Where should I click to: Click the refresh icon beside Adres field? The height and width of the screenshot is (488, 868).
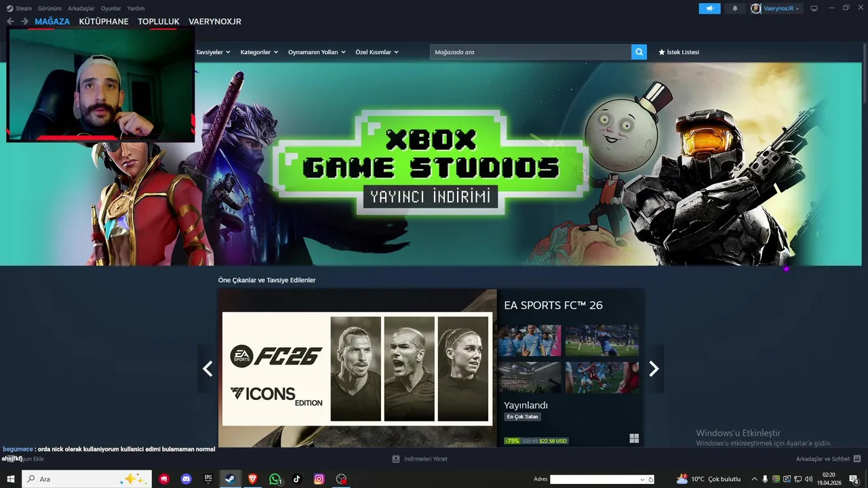tap(651, 479)
